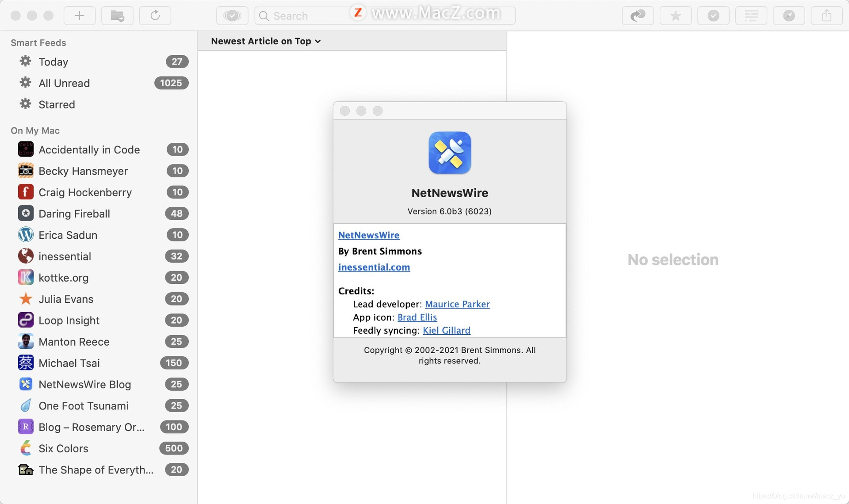Click the Craig Hockenberry feed icon
The height and width of the screenshot is (504, 849).
[x=26, y=192]
